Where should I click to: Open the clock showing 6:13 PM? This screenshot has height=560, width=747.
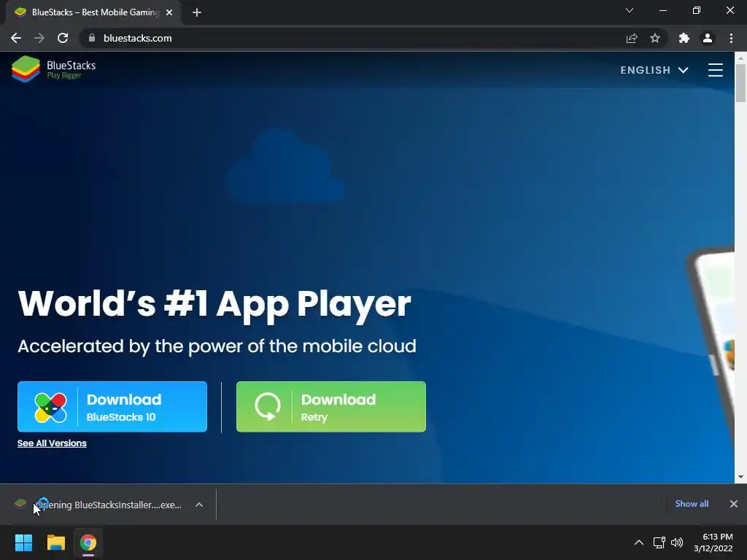(713, 542)
